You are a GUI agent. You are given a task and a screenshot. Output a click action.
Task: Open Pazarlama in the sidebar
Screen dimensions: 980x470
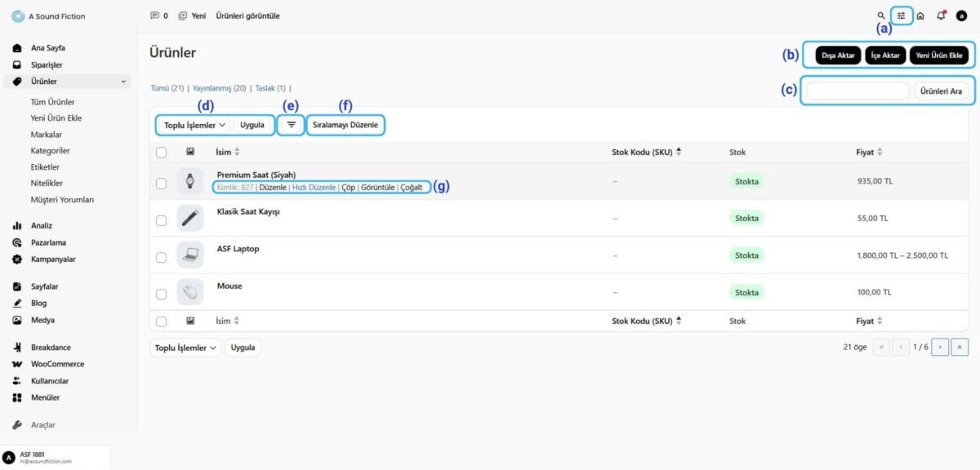tap(48, 242)
